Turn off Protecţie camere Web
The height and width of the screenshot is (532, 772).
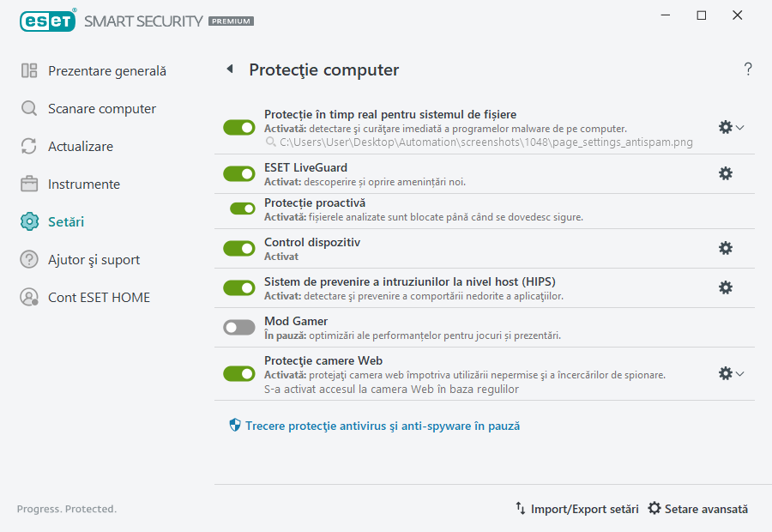tap(238, 372)
